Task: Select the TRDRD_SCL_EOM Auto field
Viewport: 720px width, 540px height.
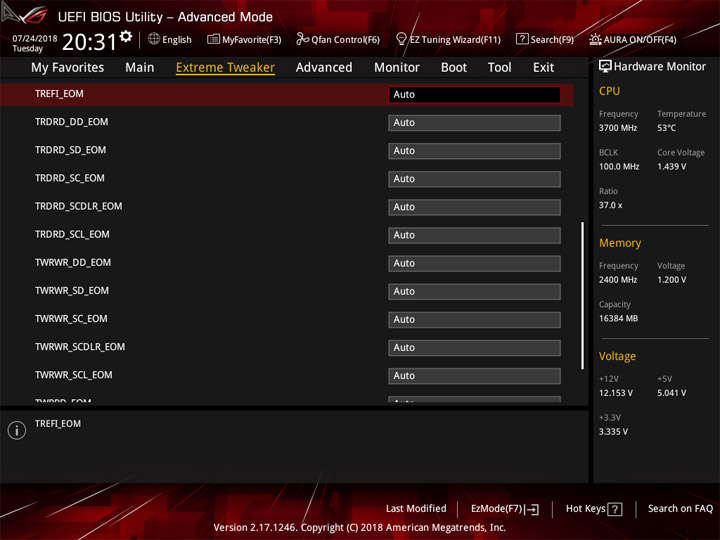Action: (x=474, y=236)
